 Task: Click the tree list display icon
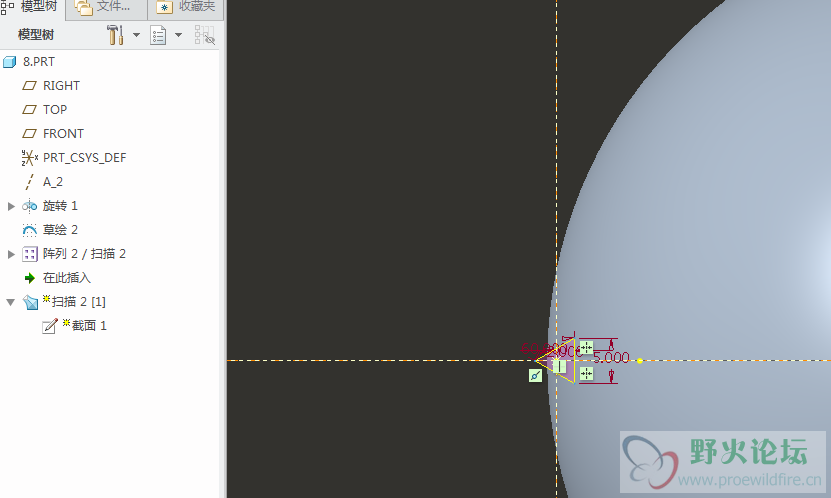[x=158, y=35]
